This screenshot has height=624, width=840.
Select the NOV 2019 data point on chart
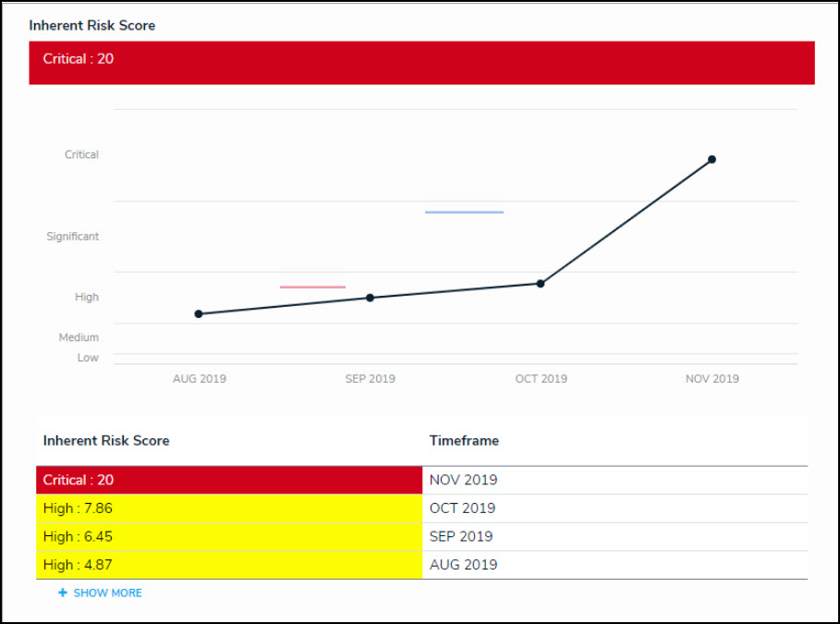click(x=712, y=160)
